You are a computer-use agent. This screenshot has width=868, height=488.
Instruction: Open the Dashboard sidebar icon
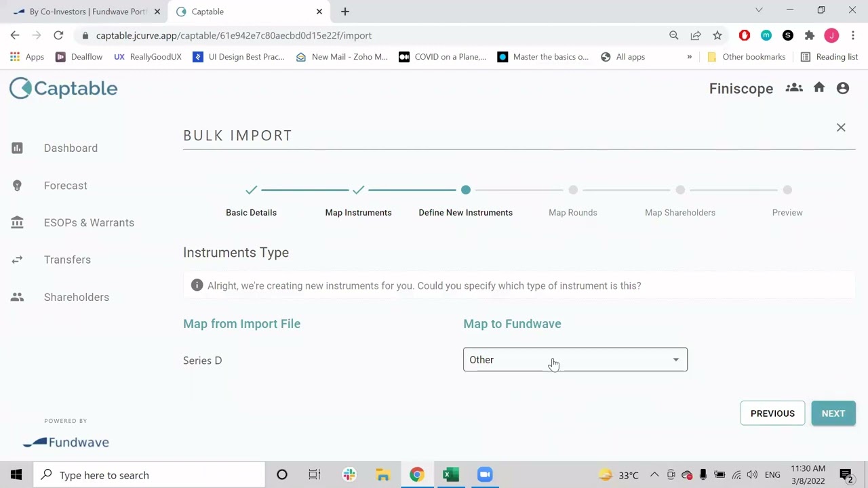coord(17,148)
